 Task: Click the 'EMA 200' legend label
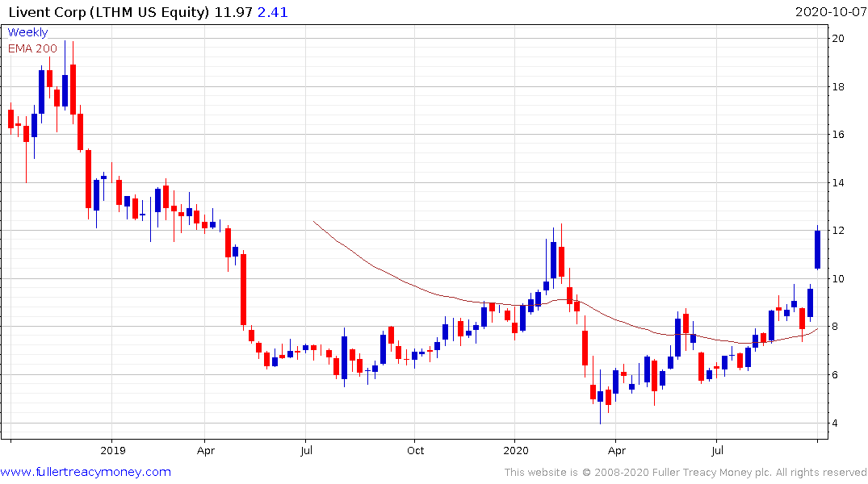(32, 48)
